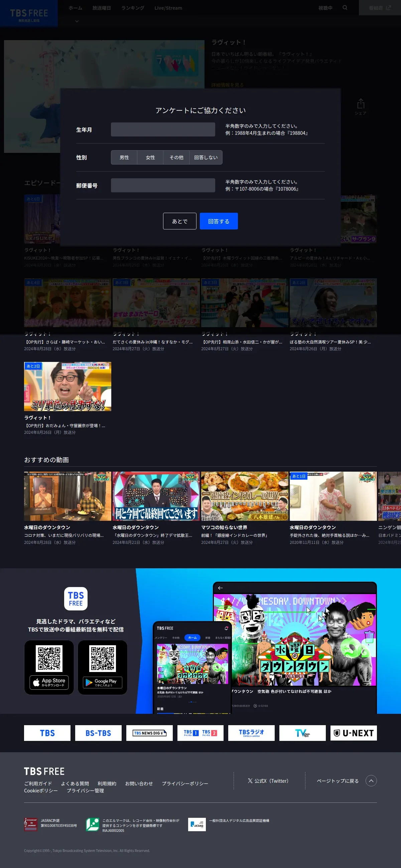Viewport: 401px width, 868px height.
Task: Click the JICDAQ certification logo
Action: [197, 824]
